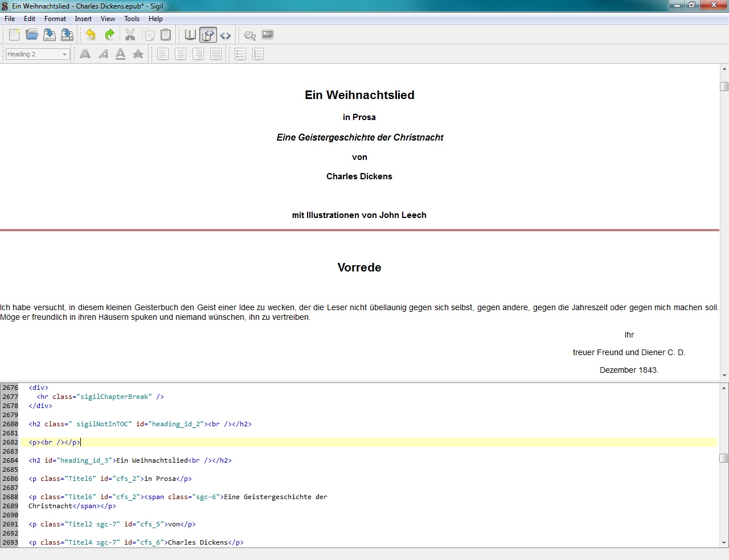Image resolution: width=729 pixels, height=560 pixels.
Task: Click the sgc-6 span code on line 2688
Action: click(178, 497)
